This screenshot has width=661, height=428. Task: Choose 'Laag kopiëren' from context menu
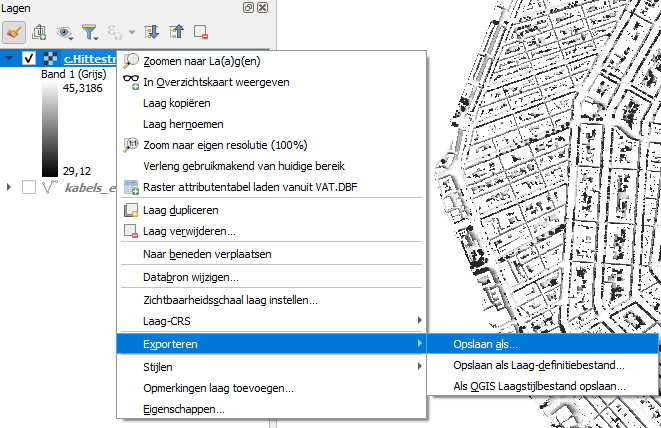271,103
